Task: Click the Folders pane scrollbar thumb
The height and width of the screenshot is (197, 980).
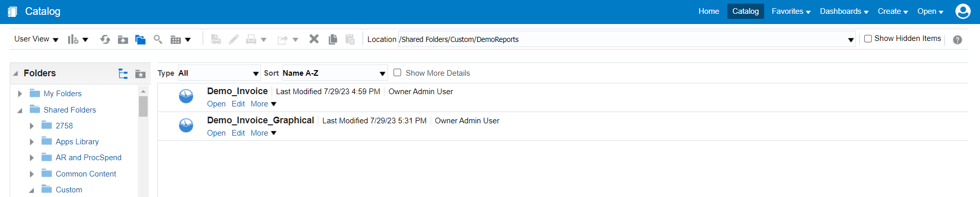Action: click(143, 106)
